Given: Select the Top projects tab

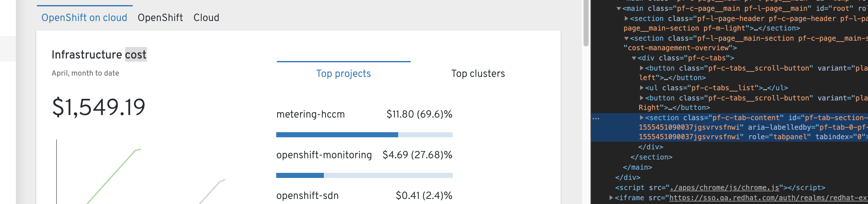Looking at the screenshot, I should tap(344, 73).
